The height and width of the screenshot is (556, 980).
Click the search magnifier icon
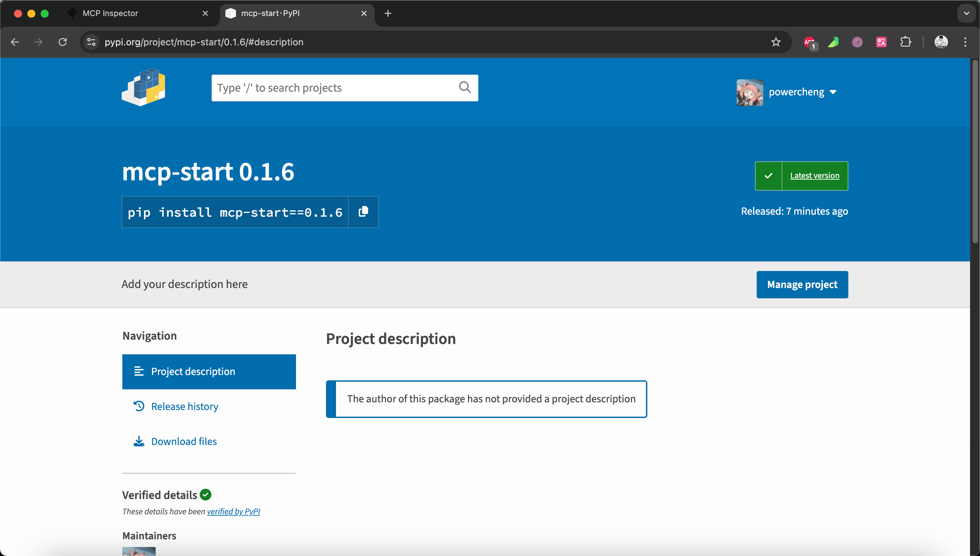tap(465, 87)
